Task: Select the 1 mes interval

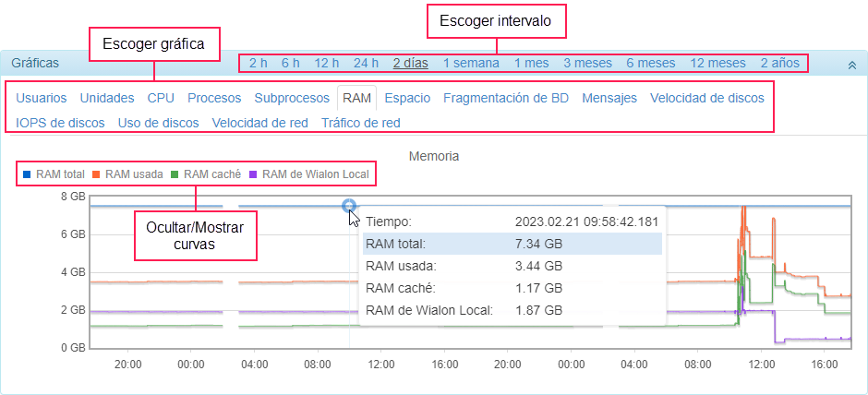Action: pos(532,63)
